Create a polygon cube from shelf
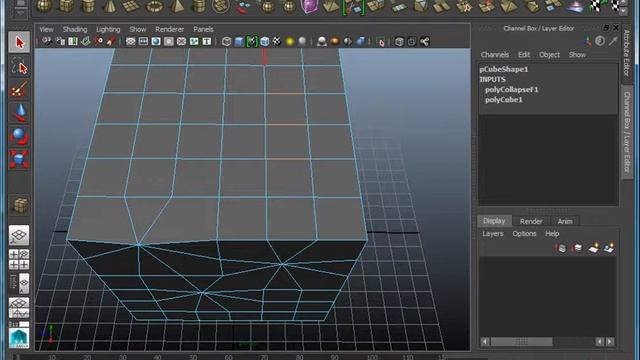Image resolution: width=640 pixels, height=360 pixels. 66,6
